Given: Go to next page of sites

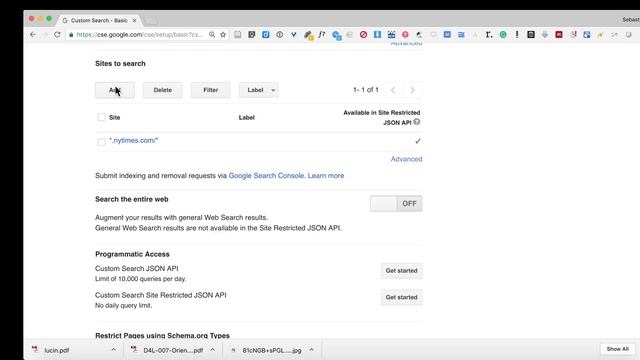Looking at the screenshot, I should click(412, 90).
